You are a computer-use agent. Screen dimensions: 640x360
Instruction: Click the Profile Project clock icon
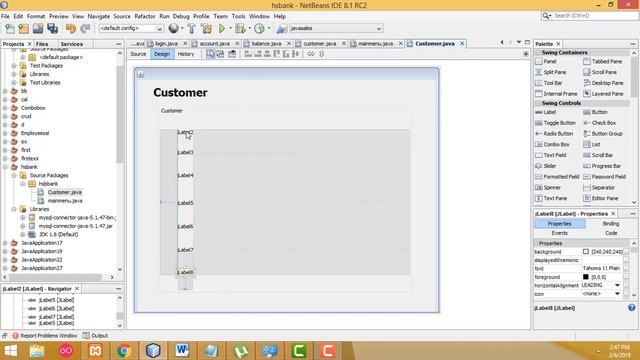pyautogui.click(x=259, y=29)
